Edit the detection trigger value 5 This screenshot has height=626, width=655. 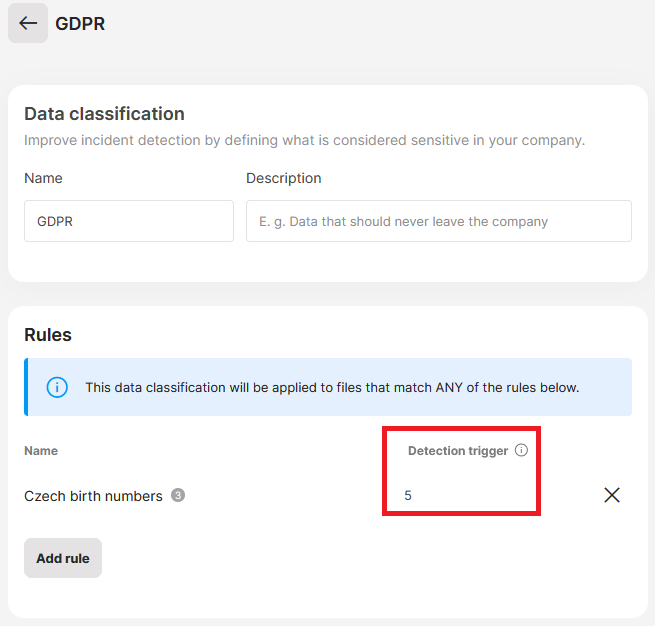(408, 495)
